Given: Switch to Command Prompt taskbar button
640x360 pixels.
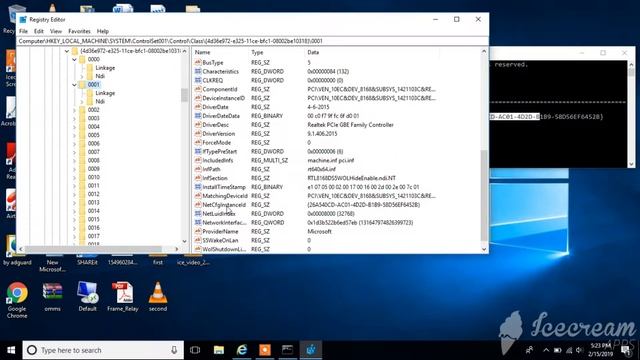Looking at the screenshot, I should pyautogui.click(x=287, y=350).
